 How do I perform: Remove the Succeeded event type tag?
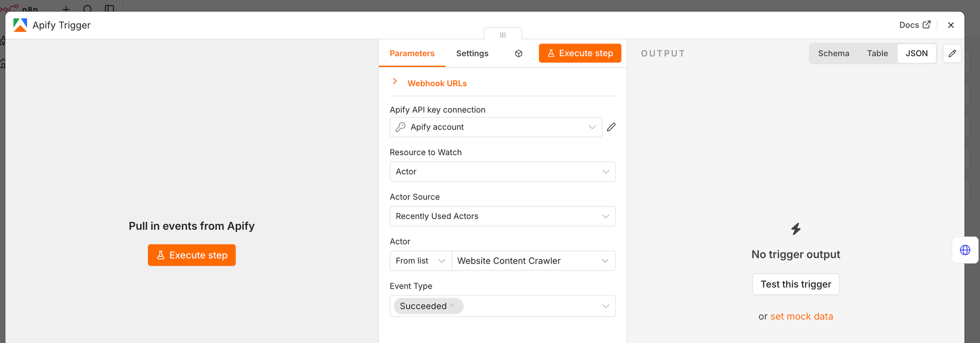(x=452, y=305)
